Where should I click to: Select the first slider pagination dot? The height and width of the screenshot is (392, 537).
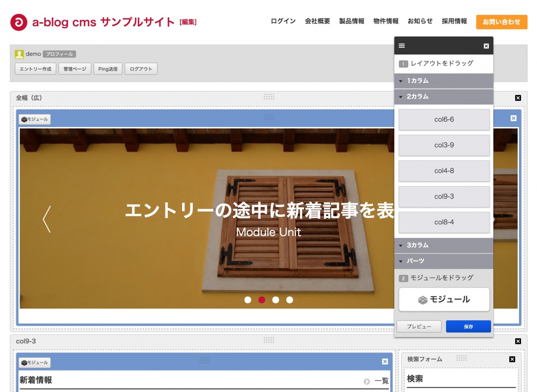tap(248, 300)
